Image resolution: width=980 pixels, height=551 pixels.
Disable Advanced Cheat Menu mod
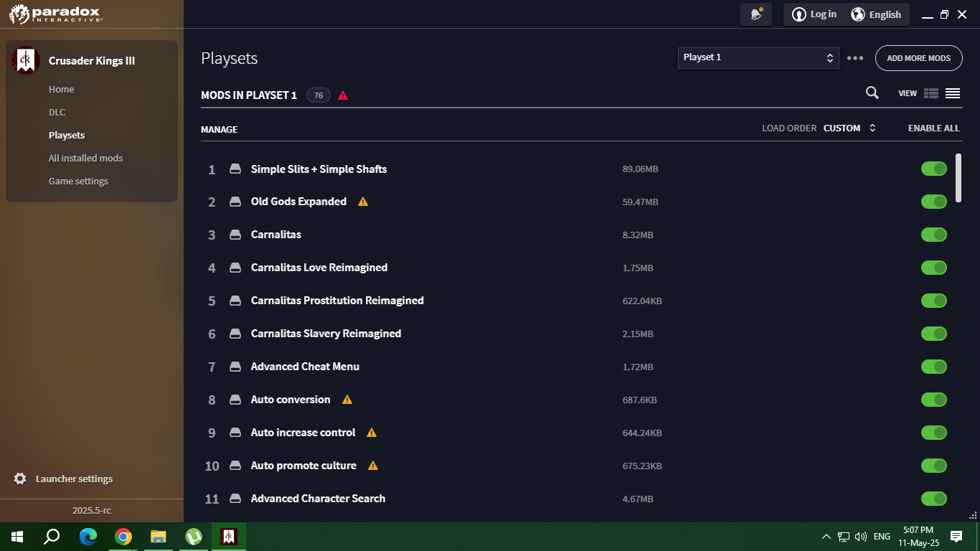tap(934, 367)
